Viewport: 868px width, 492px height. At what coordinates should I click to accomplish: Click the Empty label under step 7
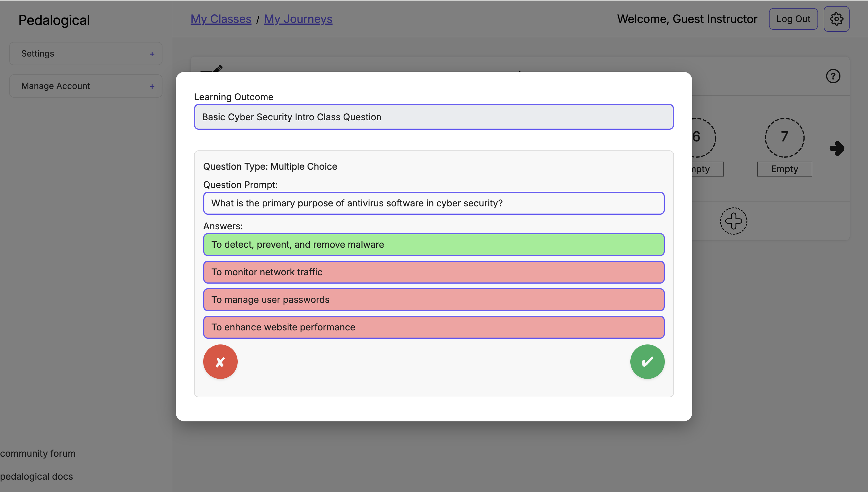[x=784, y=169]
